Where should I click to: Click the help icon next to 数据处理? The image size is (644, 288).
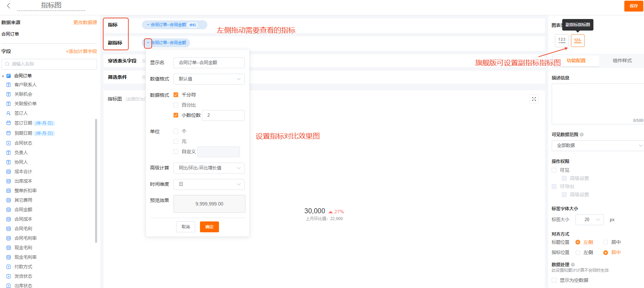point(573,265)
